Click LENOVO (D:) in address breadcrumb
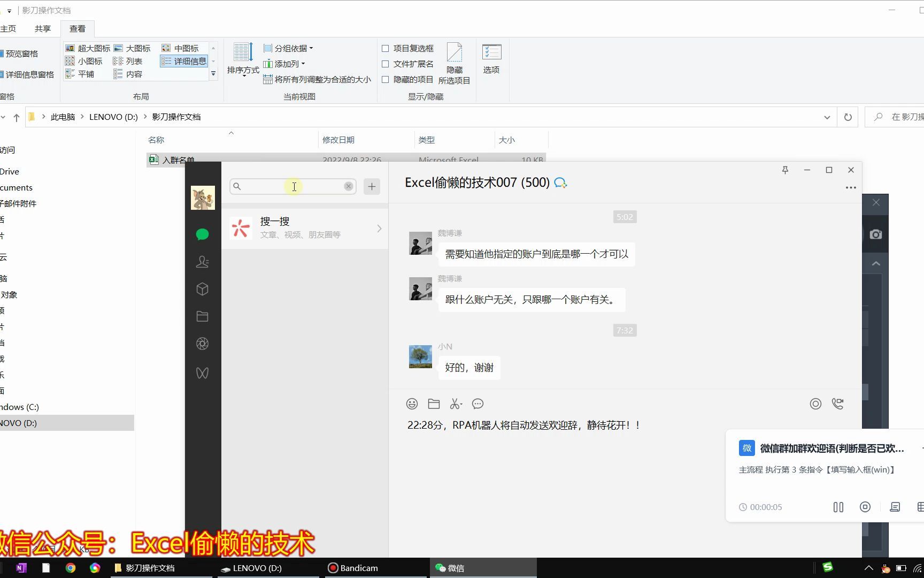924x578 pixels. [113, 117]
